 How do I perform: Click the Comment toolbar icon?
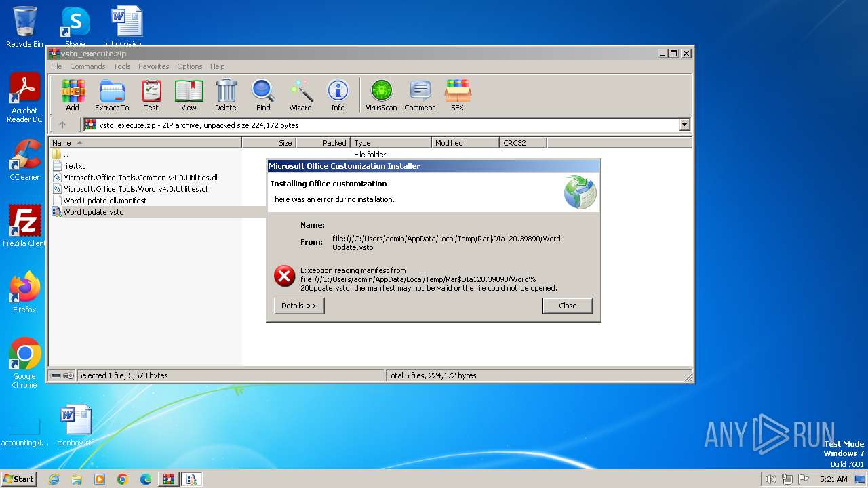coord(420,95)
